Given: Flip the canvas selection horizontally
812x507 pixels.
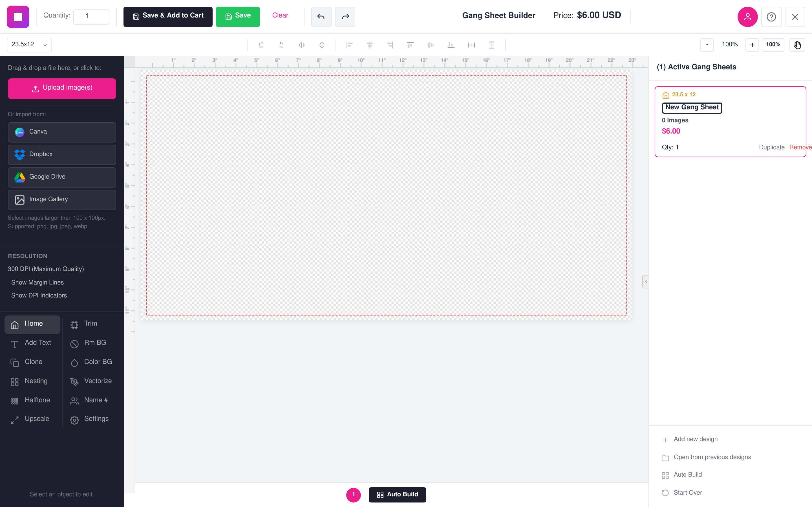Looking at the screenshot, I should click(301, 45).
